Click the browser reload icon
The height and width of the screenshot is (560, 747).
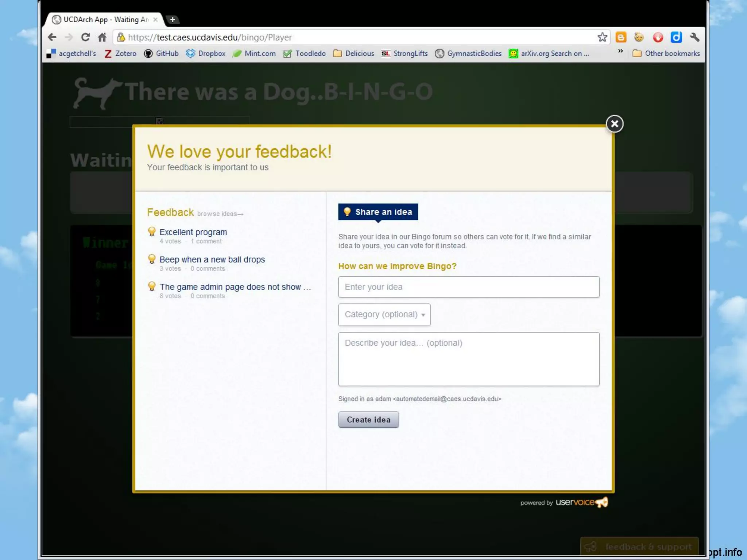[85, 37]
